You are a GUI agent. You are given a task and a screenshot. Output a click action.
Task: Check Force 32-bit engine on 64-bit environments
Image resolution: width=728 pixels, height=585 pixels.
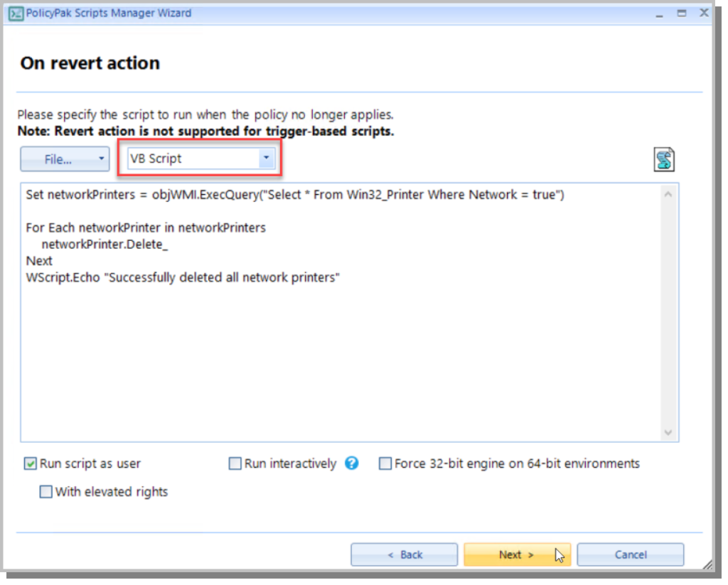click(x=385, y=463)
